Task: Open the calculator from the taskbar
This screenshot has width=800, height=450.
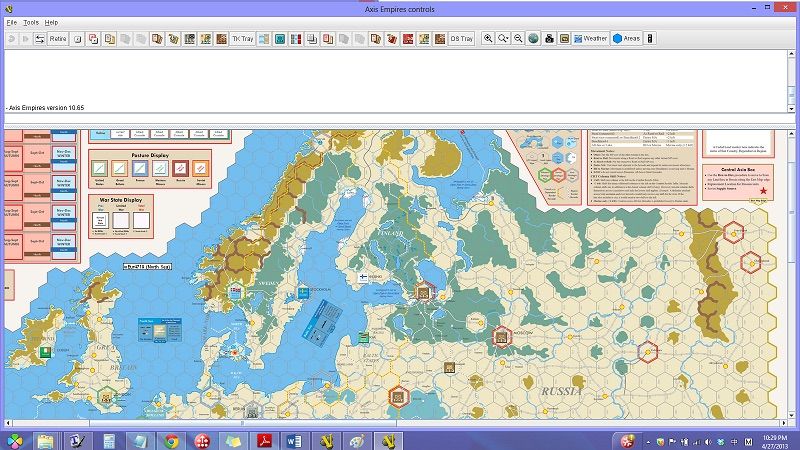Action: tap(109, 441)
